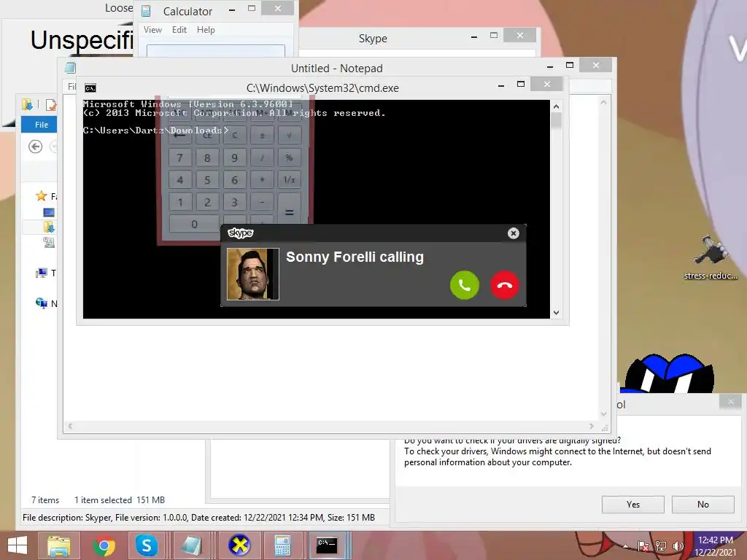Open File Explorer from taskbar
747x560 pixels.
(x=58, y=545)
